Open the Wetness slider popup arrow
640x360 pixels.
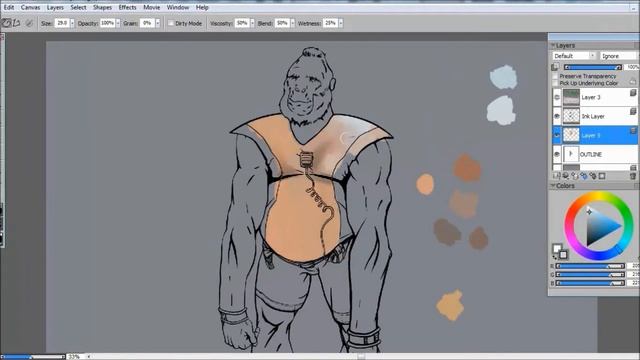341,23
